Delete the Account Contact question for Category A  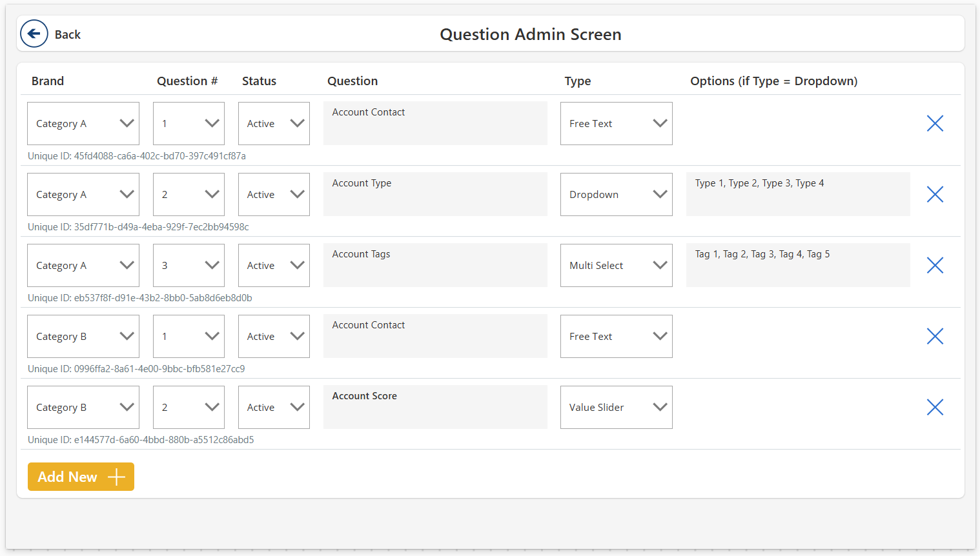point(935,123)
